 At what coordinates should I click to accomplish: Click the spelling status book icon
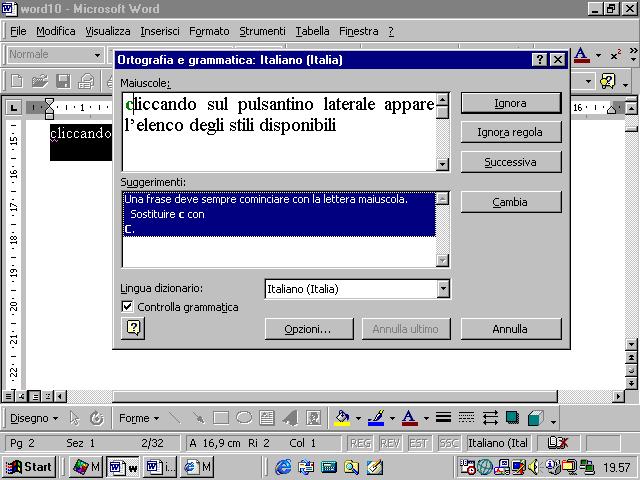(558, 442)
